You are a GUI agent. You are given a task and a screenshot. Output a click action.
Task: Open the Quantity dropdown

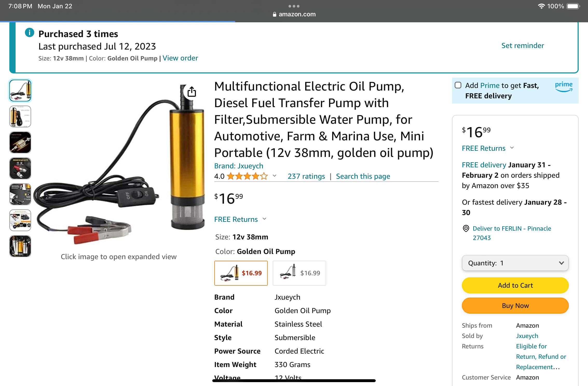point(515,263)
